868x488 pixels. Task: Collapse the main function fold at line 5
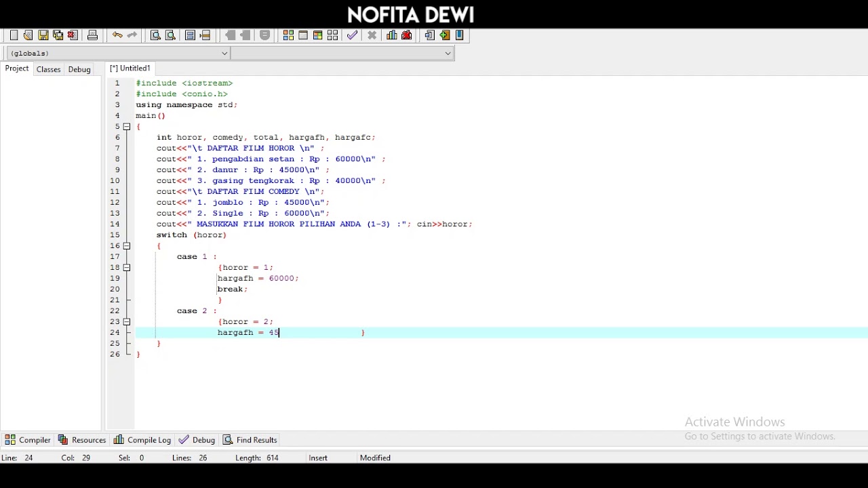pos(127,127)
